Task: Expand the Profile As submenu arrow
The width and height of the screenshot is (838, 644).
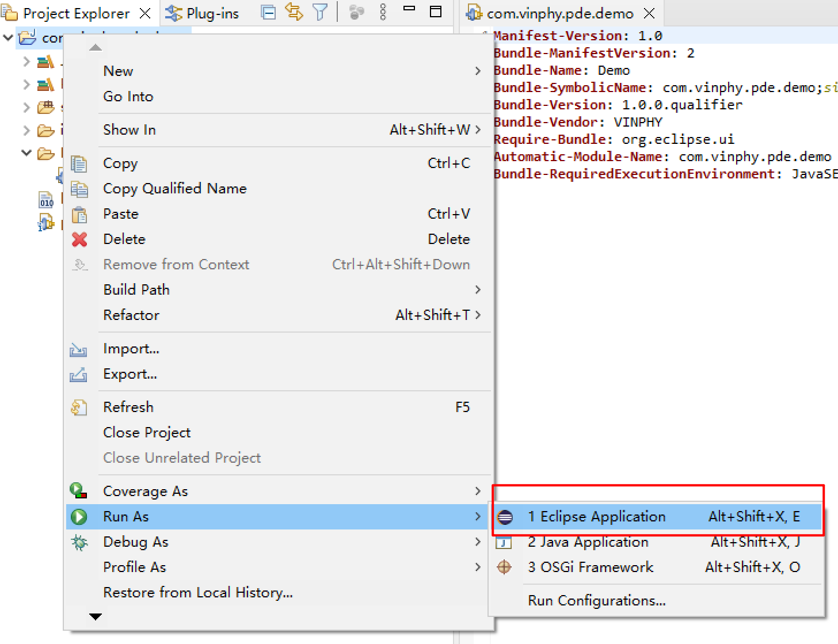Action: tap(478, 567)
